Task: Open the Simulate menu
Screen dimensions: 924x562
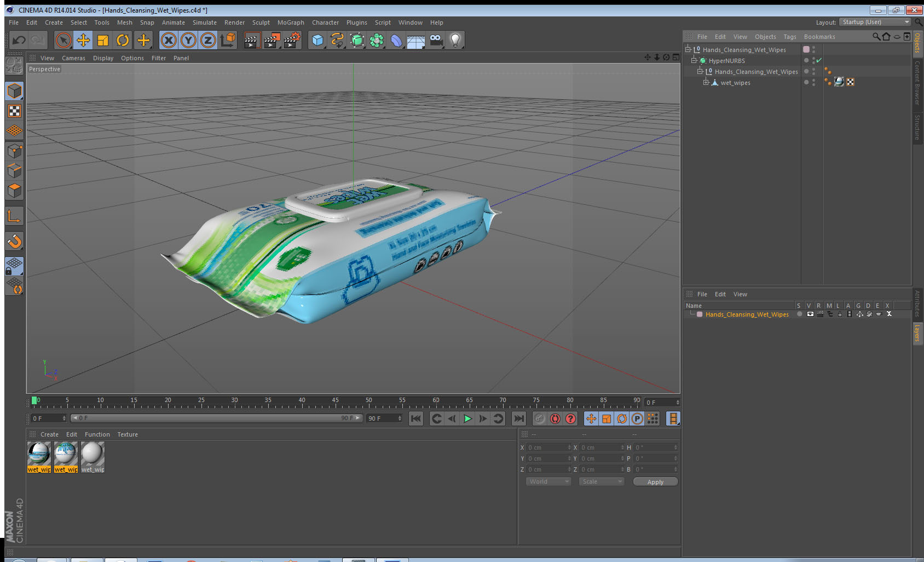Action: pyautogui.click(x=204, y=22)
